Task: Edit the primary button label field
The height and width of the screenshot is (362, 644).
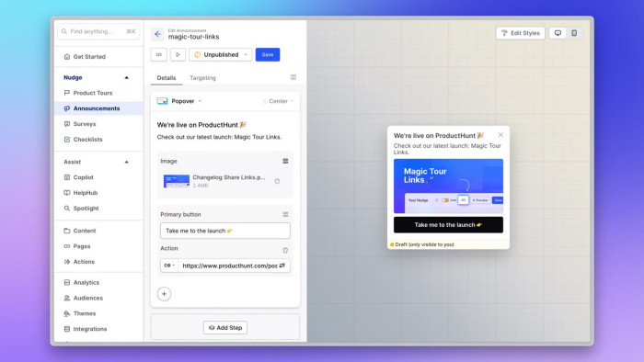Action: 225,231
